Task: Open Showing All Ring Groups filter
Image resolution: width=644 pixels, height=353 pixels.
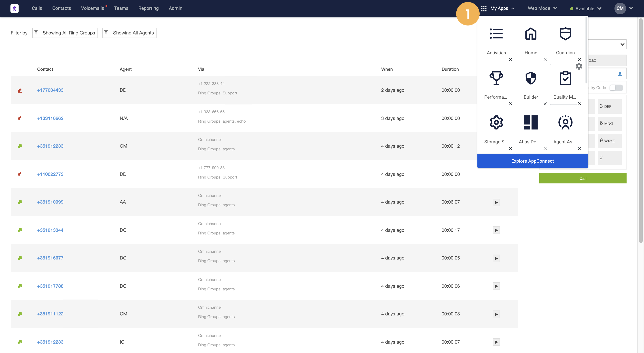Action: coord(65,33)
